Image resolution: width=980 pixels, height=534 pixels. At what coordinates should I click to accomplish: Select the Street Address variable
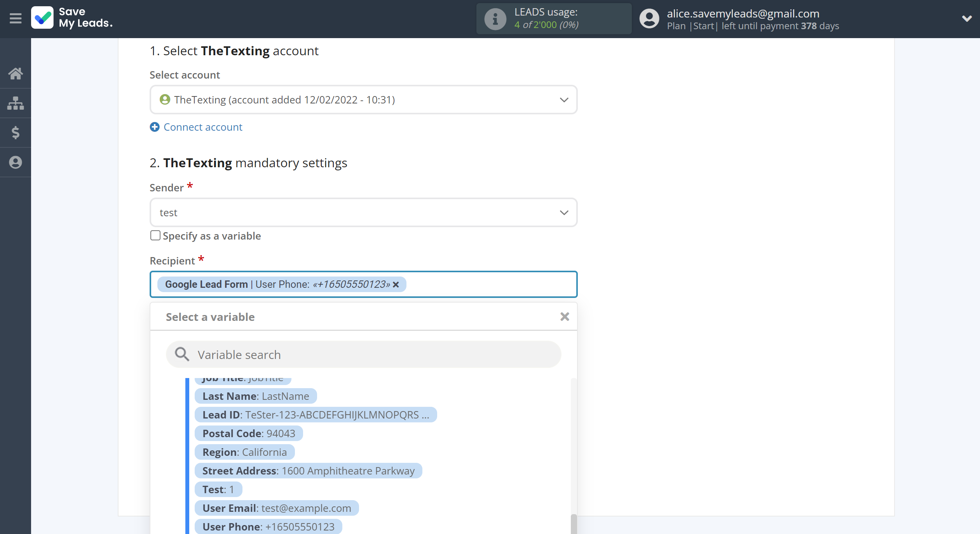[309, 471]
